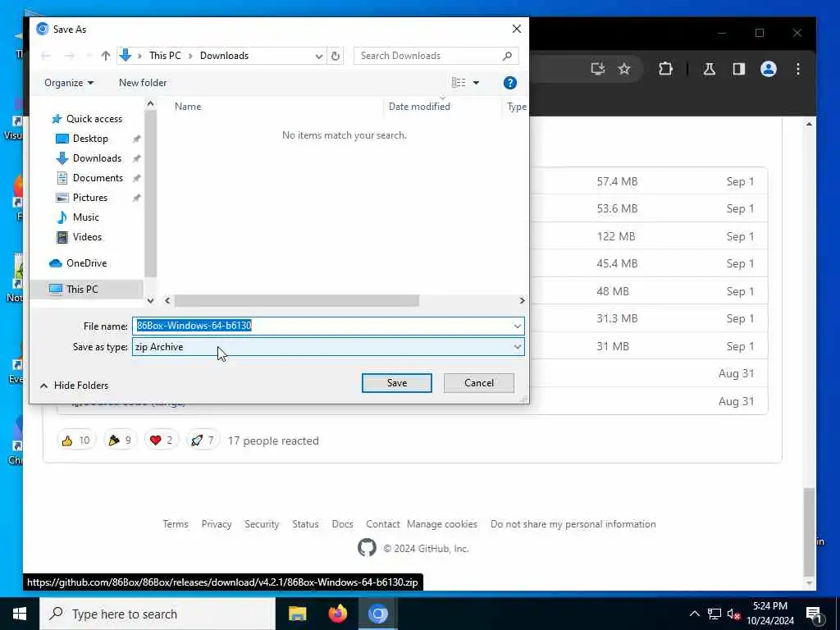
Task: Open the Save As help button
Action: [510, 83]
